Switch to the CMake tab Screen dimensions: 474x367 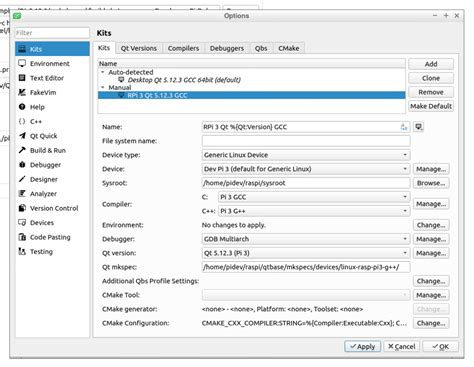289,48
